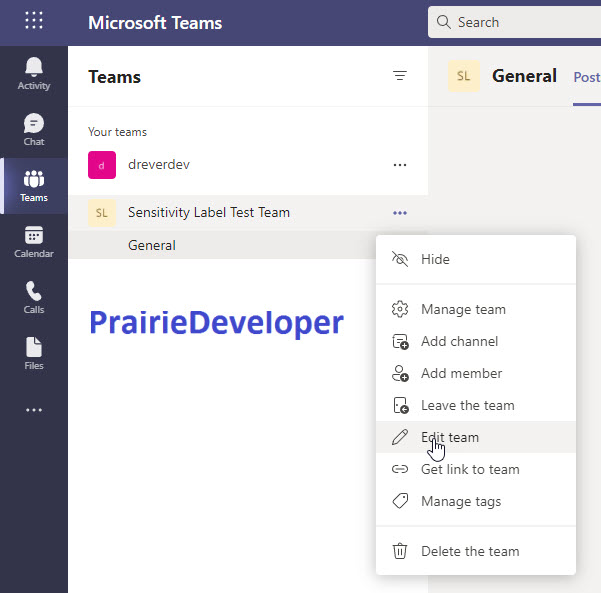Select Teams in the left rail
The height and width of the screenshot is (593, 601).
34,186
